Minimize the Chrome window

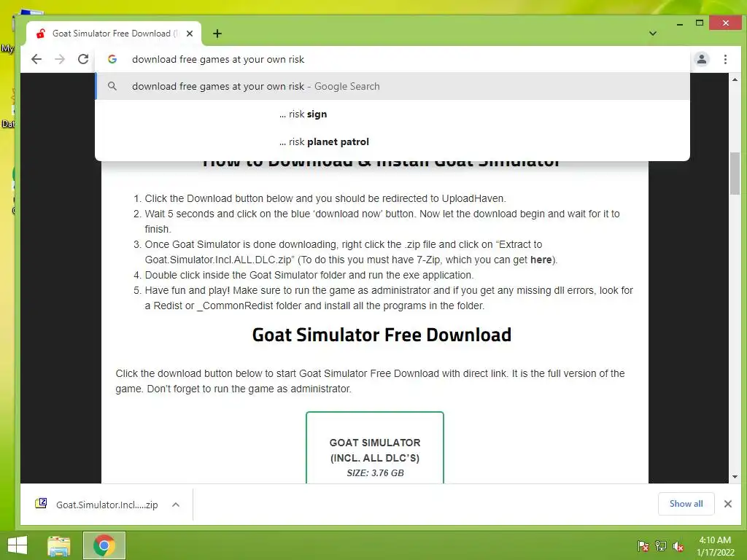point(679,23)
